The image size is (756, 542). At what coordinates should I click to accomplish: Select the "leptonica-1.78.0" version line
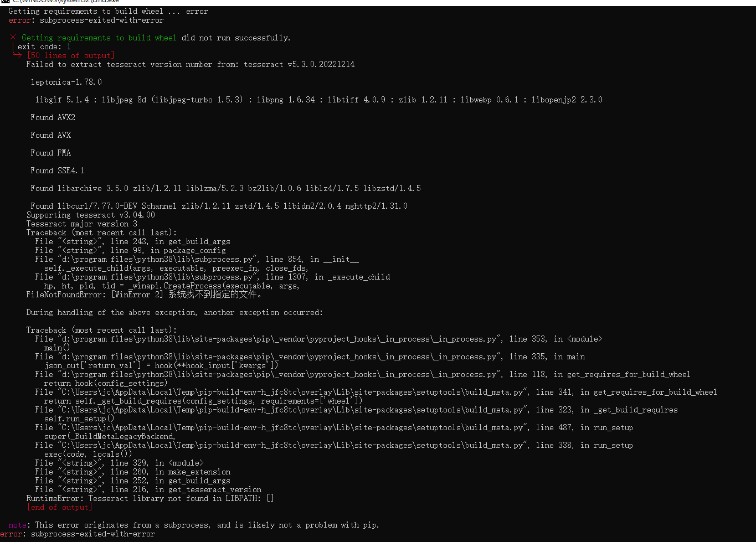pyautogui.click(x=66, y=82)
